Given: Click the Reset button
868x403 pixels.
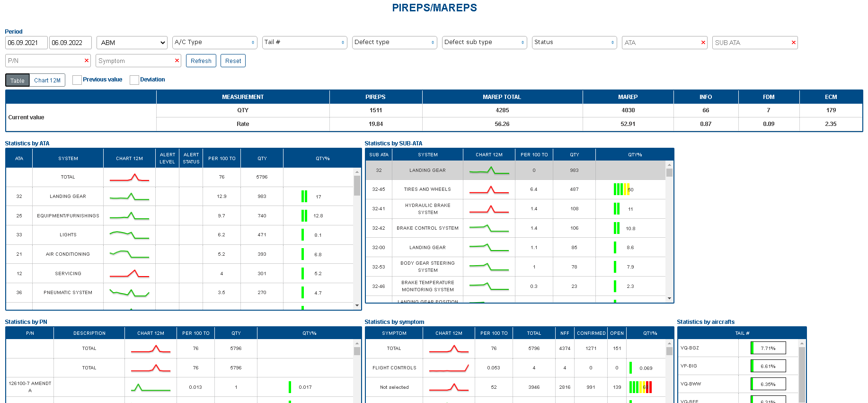Looking at the screenshot, I should coord(233,61).
